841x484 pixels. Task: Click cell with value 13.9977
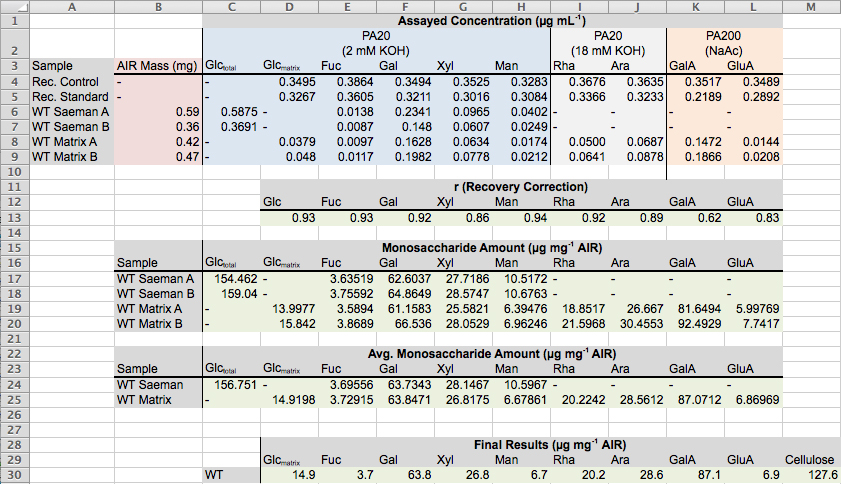point(290,309)
